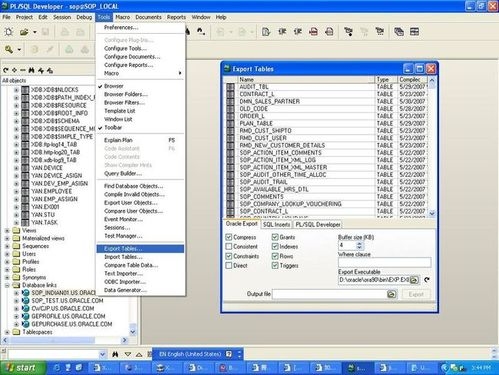Expand the Users folder node
Screen dimensions: 499x375
pos(7,254)
